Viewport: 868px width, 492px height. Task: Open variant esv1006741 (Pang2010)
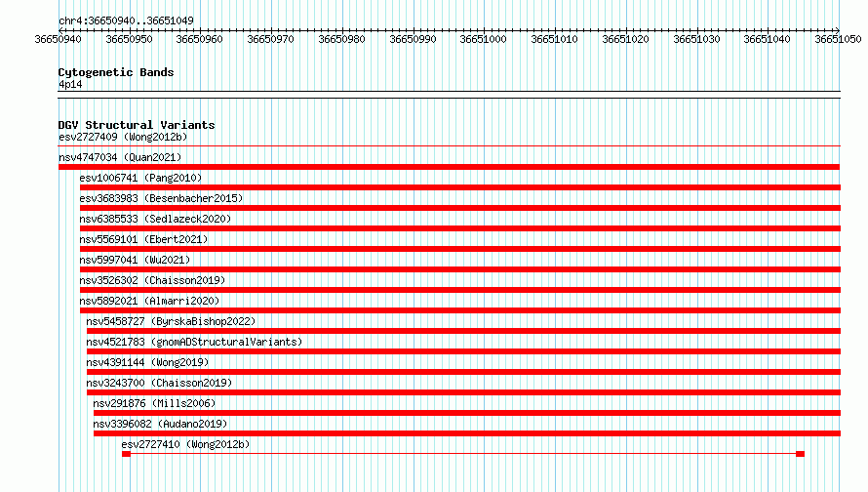point(140,178)
